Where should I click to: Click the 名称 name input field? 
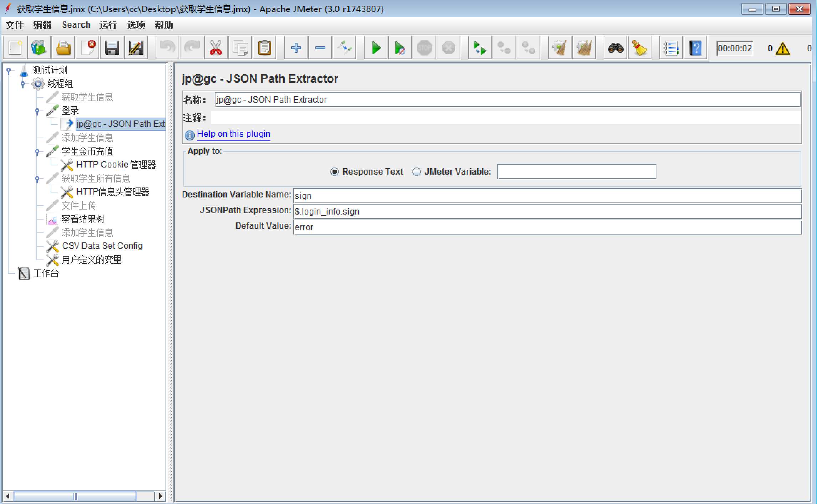click(x=507, y=99)
